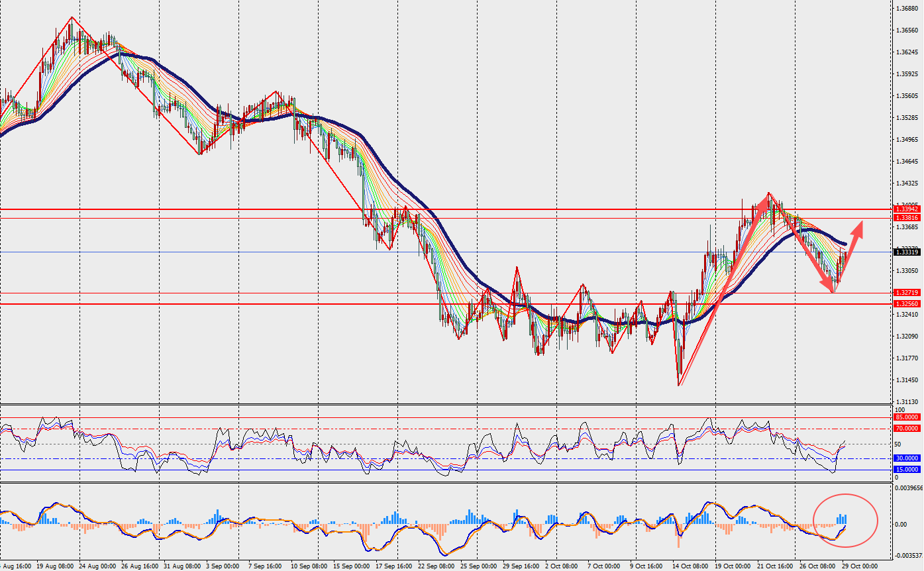Select the 70.0000 level label in the oscillator panel
This screenshot has height=571, width=924.
tap(906, 429)
